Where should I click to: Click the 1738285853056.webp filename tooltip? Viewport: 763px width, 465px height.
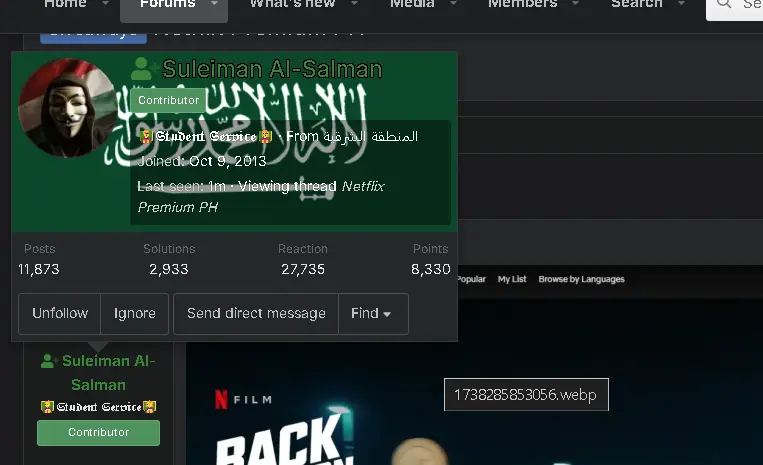[x=526, y=394]
